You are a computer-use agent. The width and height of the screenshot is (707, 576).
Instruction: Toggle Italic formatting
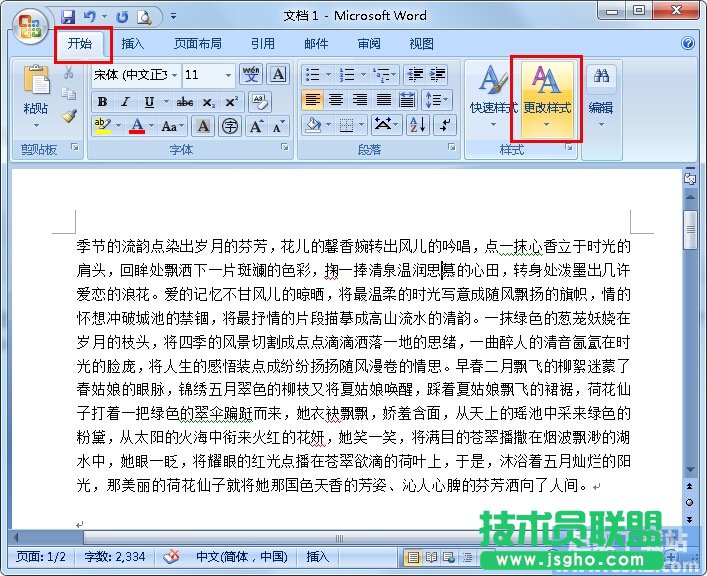[125, 102]
